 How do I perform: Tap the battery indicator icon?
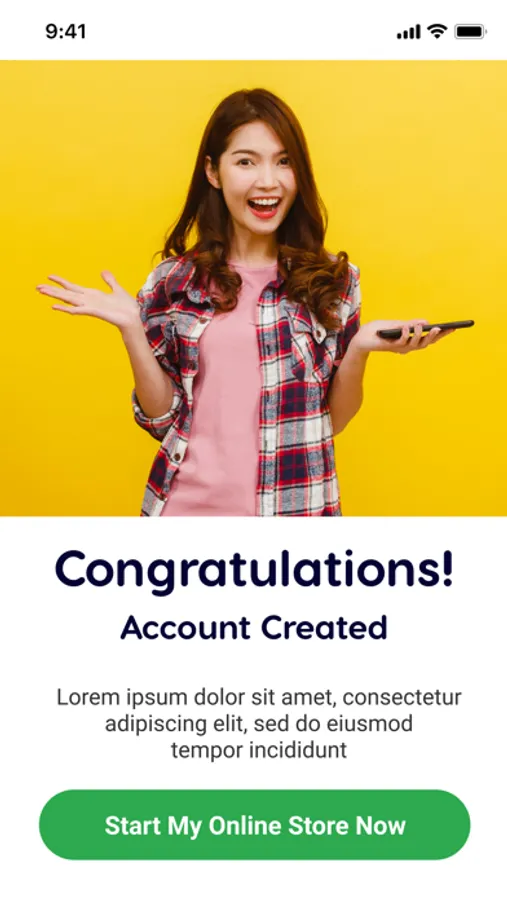point(471,32)
